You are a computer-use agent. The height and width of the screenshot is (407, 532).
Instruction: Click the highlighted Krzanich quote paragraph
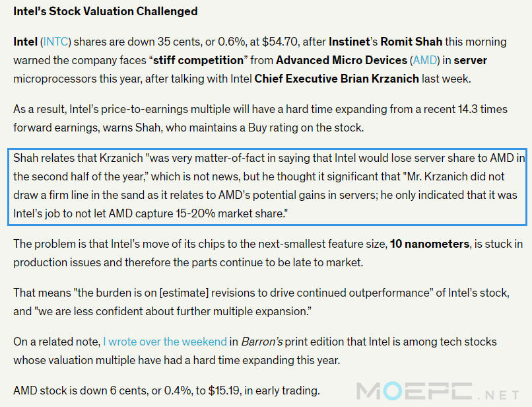(x=267, y=186)
